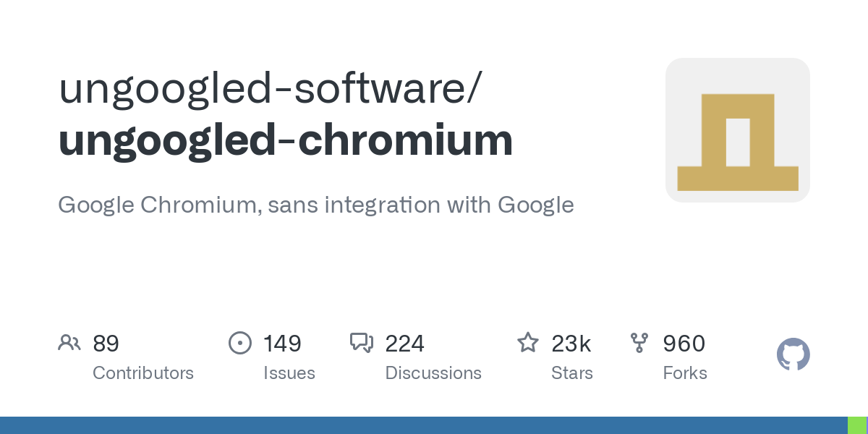This screenshot has width=868, height=434.
Task: Click the Issues circle-dot icon
Action: (x=239, y=343)
